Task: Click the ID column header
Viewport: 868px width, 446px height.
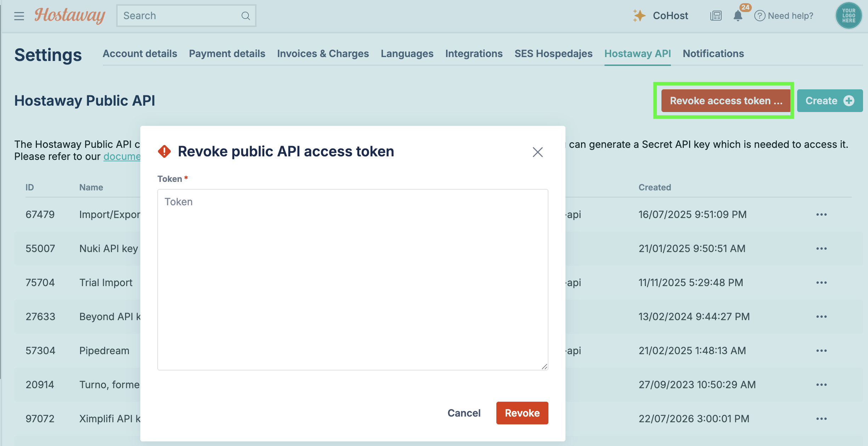Action: (30, 187)
